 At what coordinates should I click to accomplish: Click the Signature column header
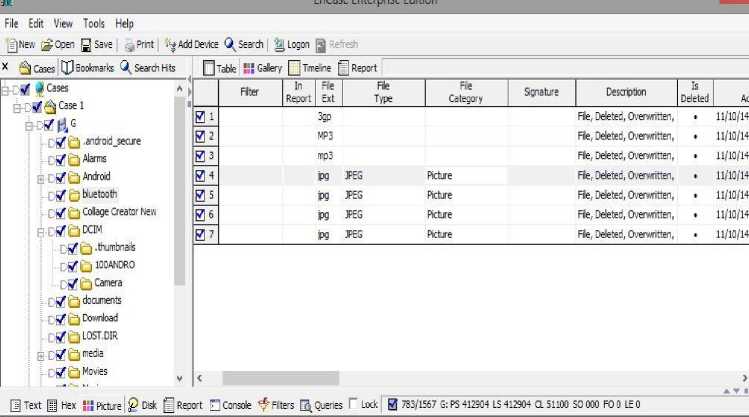coord(542,92)
